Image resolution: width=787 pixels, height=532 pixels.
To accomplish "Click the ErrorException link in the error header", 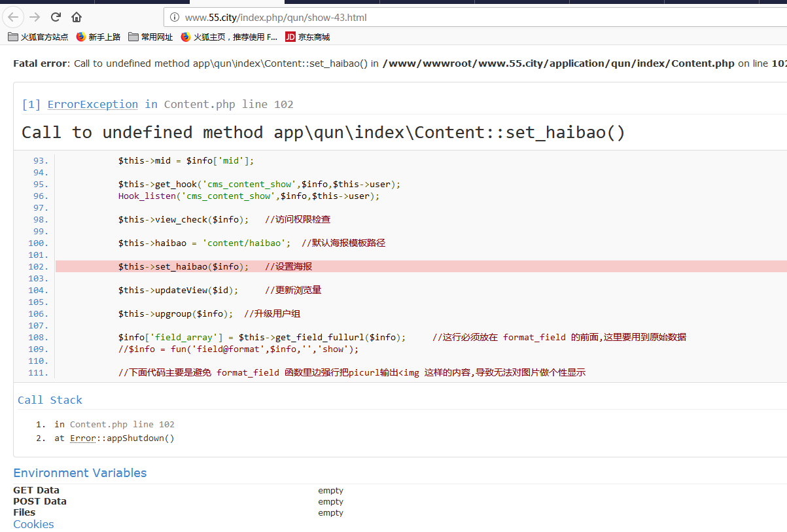I will coord(92,105).
